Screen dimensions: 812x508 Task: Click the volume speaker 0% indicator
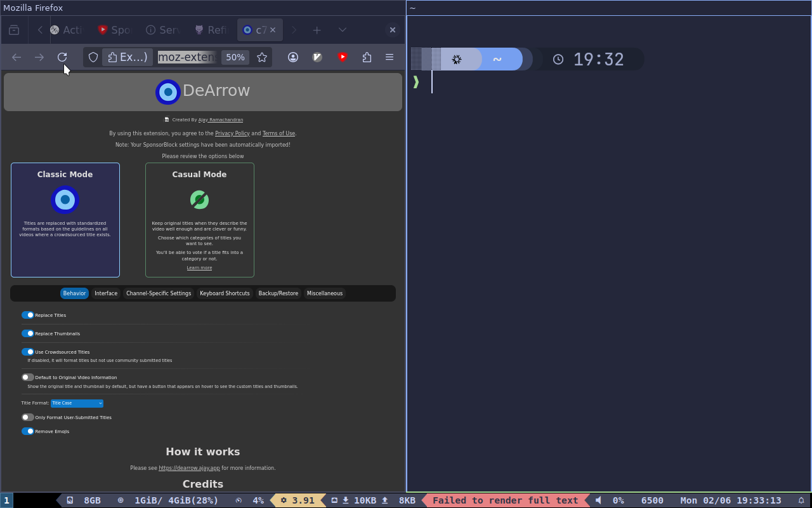click(x=610, y=500)
